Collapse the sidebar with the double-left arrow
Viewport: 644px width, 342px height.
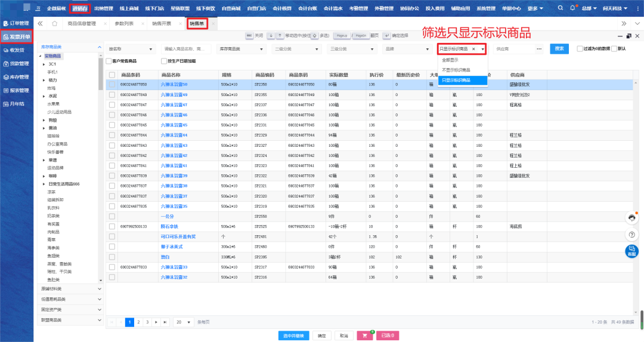pos(40,23)
